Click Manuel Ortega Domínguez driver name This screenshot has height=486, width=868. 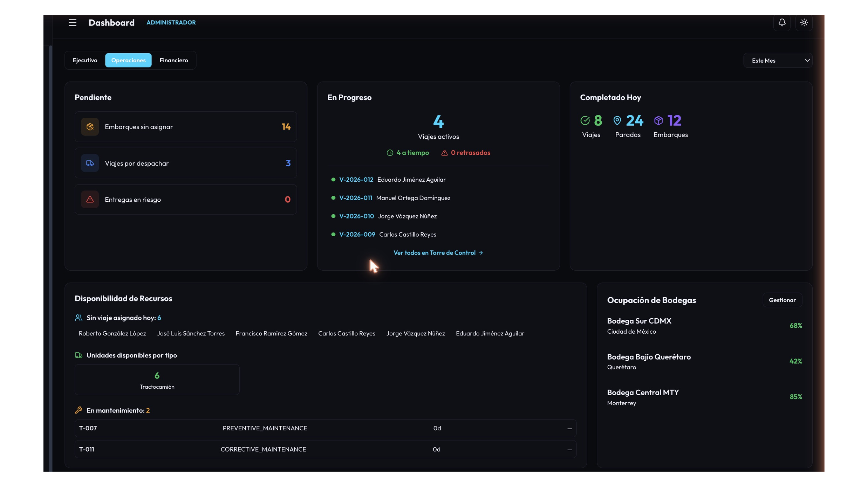click(413, 198)
